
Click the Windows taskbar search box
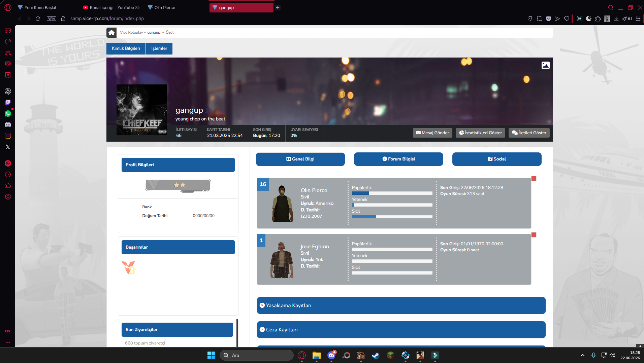257,355
